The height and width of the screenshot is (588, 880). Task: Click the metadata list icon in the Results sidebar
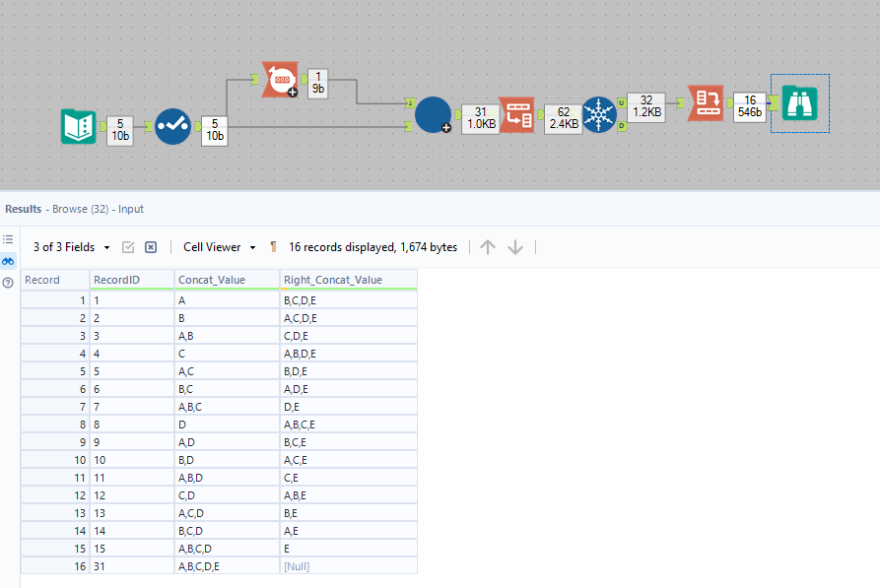coord(8,239)
